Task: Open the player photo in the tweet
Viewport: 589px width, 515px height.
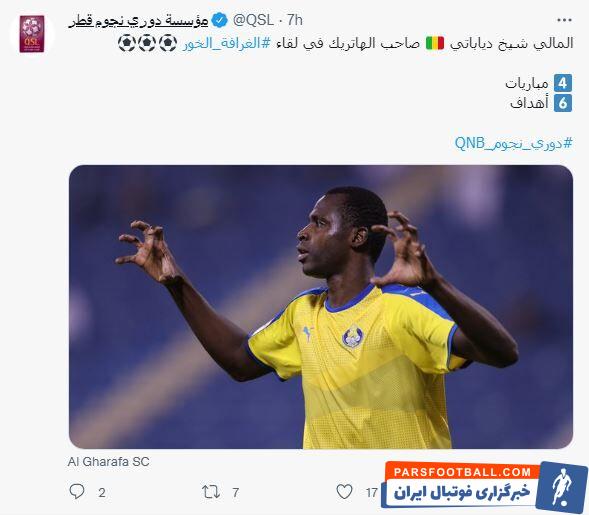Action: pyautogui.click(x=321, y=307)
